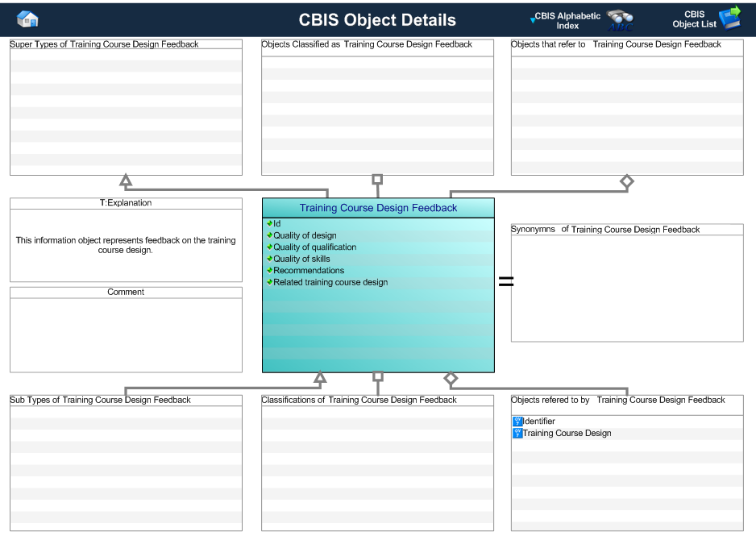The height and width of the screenshot is (540, 756).
Task: Click green icon beside Recommendations
Action: [269, 271]
